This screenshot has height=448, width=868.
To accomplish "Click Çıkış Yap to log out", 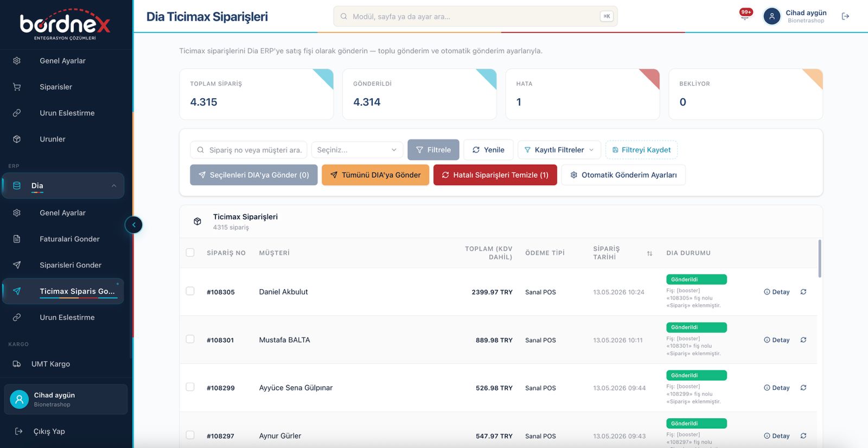I will coord(49,431).
